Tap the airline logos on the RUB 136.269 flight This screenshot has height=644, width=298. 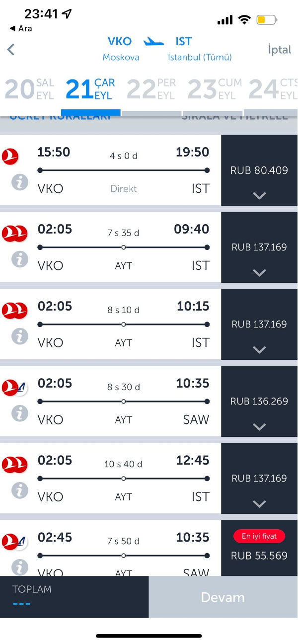14,387
